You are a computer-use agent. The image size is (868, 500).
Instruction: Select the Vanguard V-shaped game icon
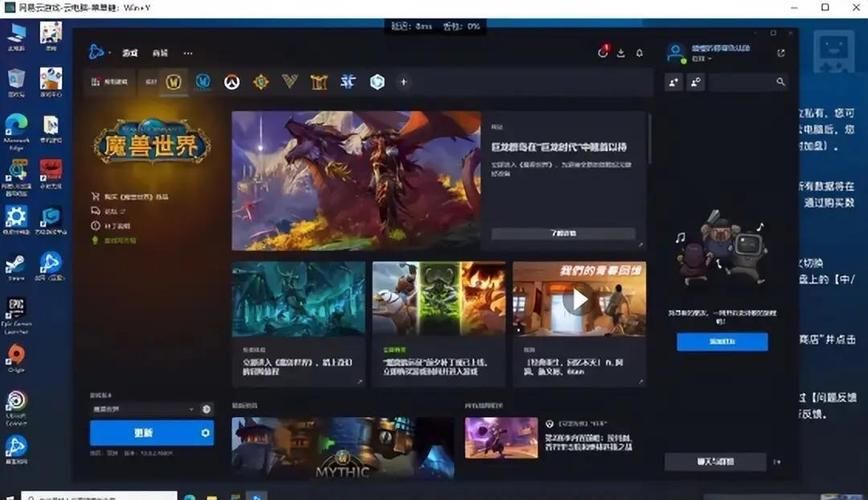[290, 81]
